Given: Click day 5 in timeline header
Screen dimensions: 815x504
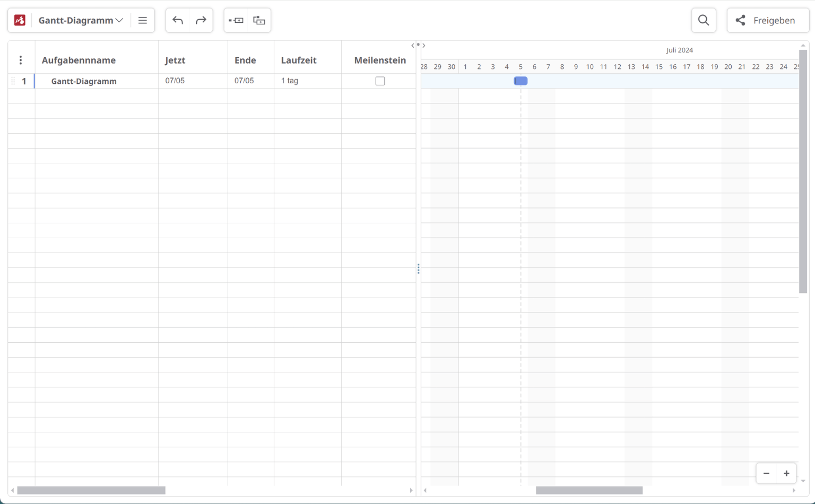Looking at the screenshot, I should click(x=521, y=67).
